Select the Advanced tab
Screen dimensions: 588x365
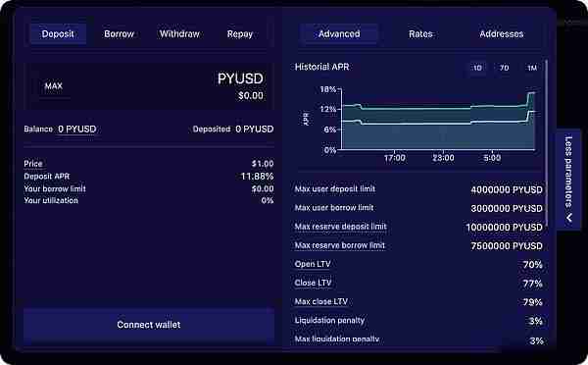click(x=339, y=34)
